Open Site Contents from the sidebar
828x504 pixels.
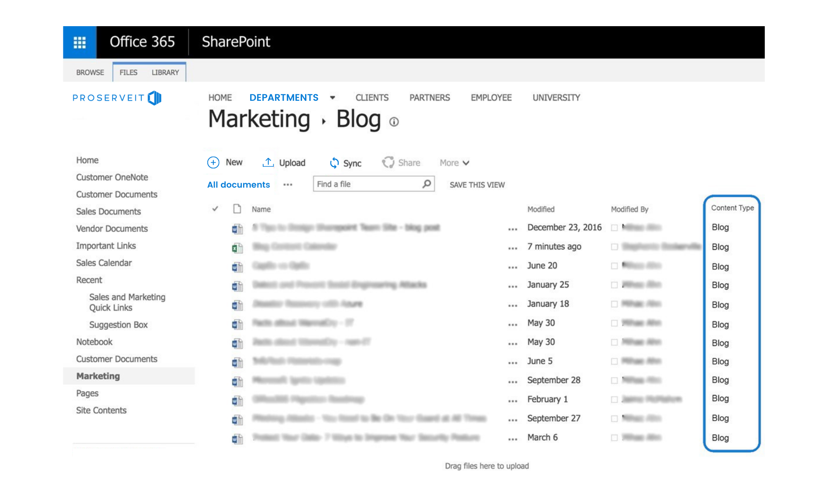tap(101, 410)
